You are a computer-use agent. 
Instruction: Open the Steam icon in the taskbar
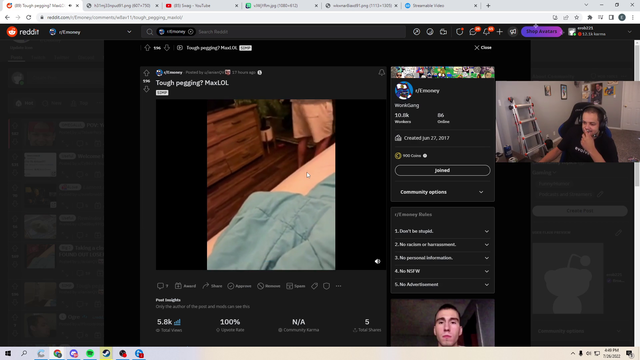[106, 353]
